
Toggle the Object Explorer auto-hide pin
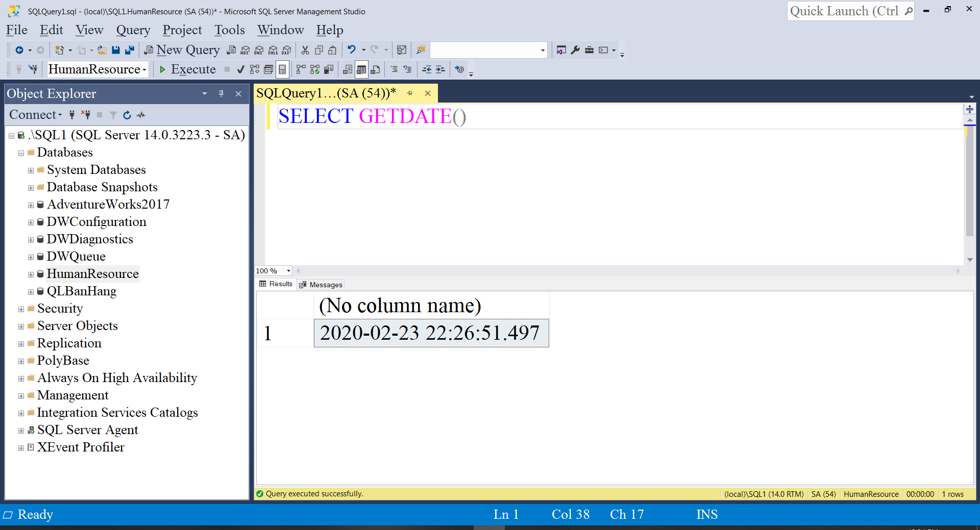pyautogui.click(x=221, y=94)
